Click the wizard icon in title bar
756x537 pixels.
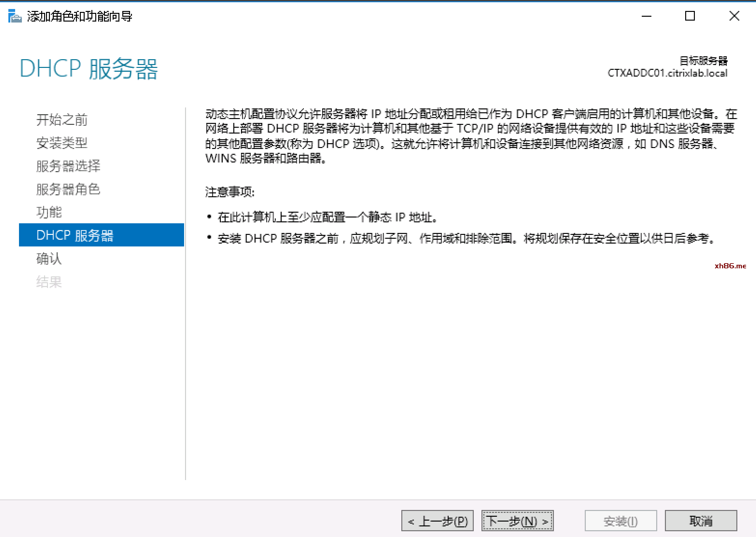(x=14, y=16)
